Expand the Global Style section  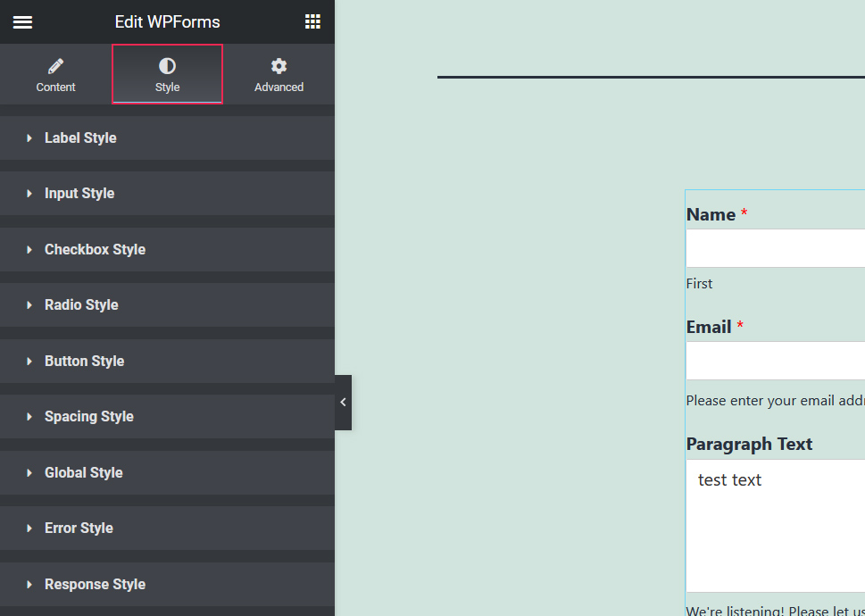83,472
